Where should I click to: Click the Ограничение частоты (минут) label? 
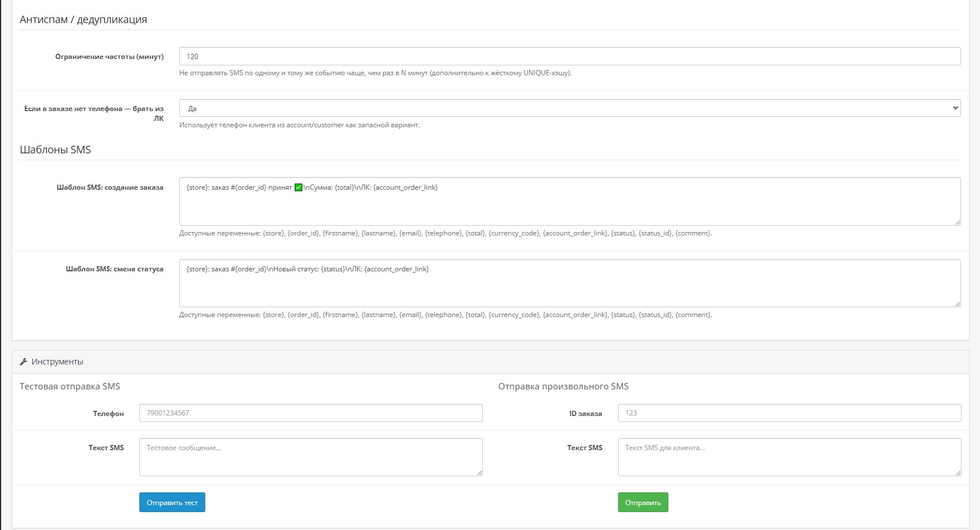109,57
